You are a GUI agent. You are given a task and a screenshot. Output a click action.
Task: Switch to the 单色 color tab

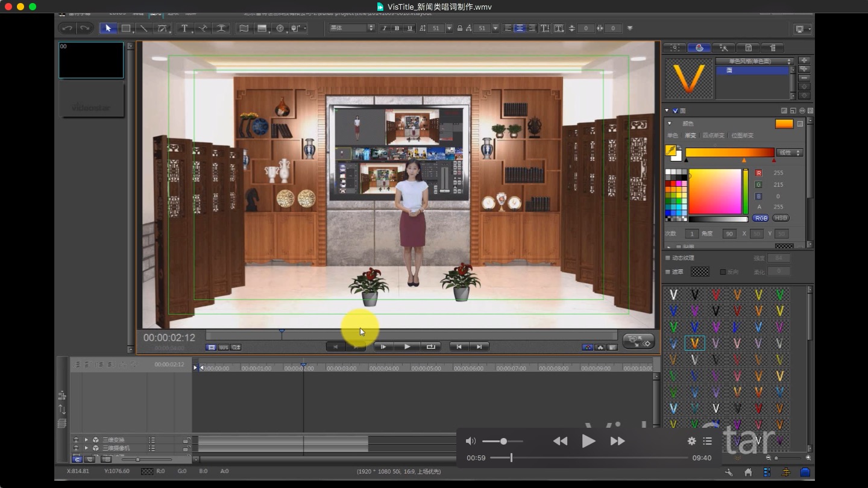[x=672, y=136]
